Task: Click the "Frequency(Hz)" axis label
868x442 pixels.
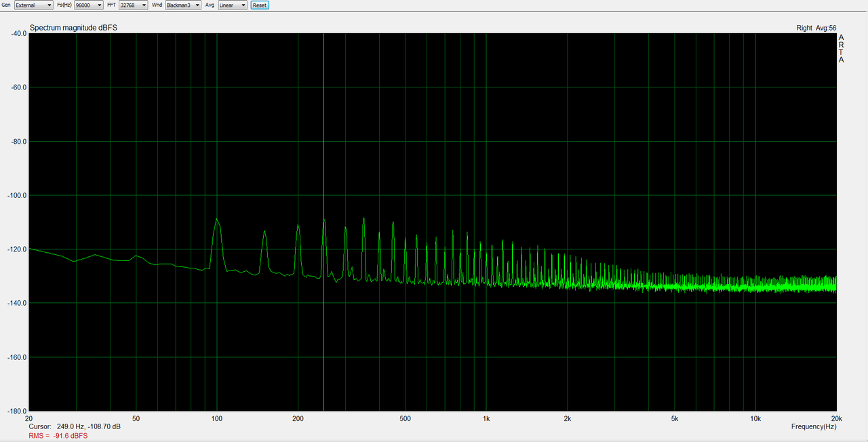Action: pos(814,426)
